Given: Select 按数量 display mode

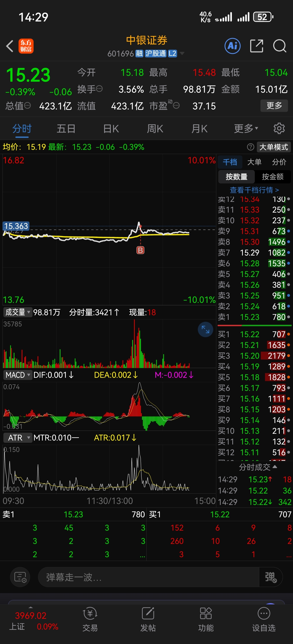Looking at the screenshot, I should click(x=237, y=177).
